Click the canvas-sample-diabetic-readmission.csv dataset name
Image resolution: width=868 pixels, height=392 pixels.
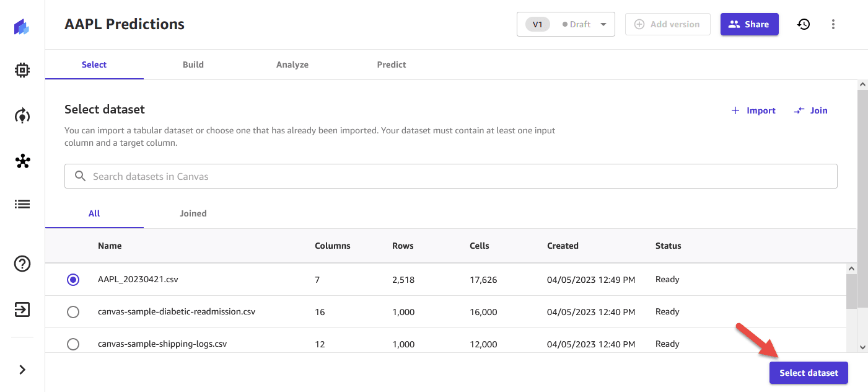pyautogui.click(x=177, y=311)
